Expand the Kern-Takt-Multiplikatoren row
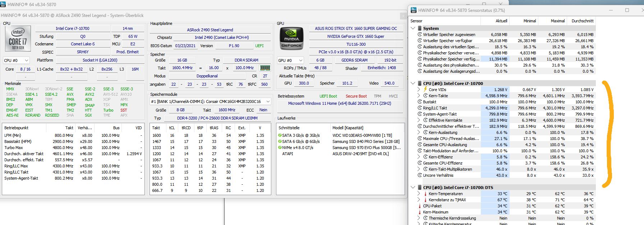The width and height of the screenshot is (644, 225). (x=419, y=169)
